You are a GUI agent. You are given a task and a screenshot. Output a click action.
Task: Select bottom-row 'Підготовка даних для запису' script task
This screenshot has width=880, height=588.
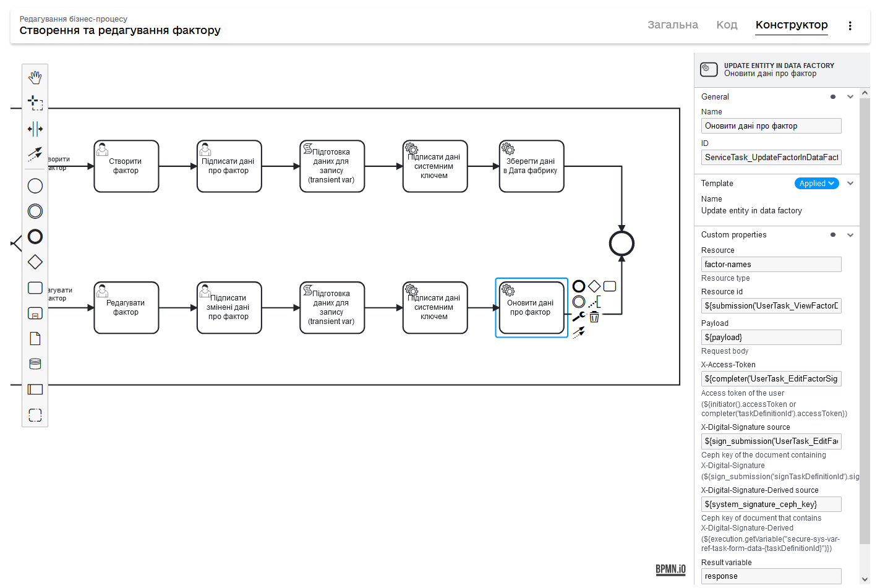pos(332,308)
